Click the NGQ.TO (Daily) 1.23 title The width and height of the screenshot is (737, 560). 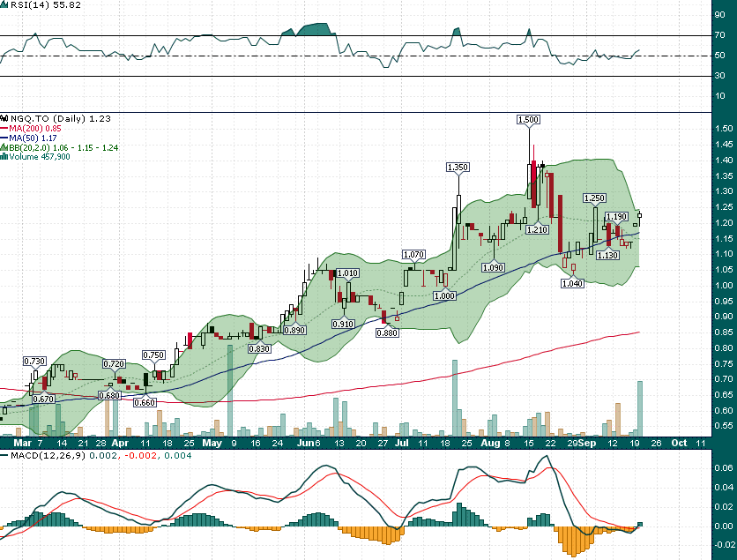pos(61,118)
